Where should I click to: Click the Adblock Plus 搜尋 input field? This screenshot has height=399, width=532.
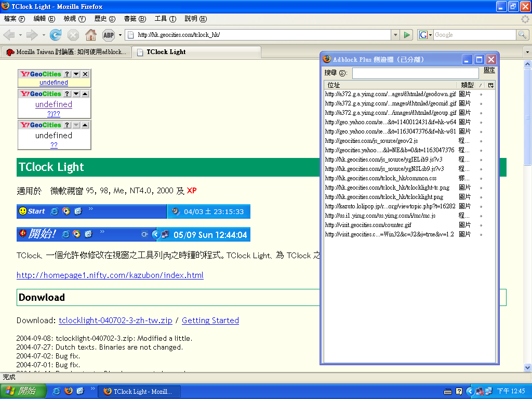pyautogui.click(x=415, y=73)
